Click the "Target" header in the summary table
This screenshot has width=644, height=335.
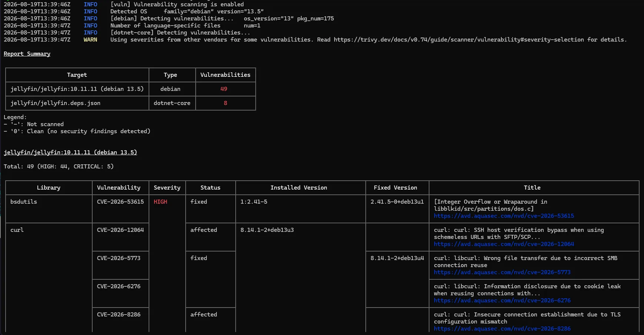click(77, 75)
